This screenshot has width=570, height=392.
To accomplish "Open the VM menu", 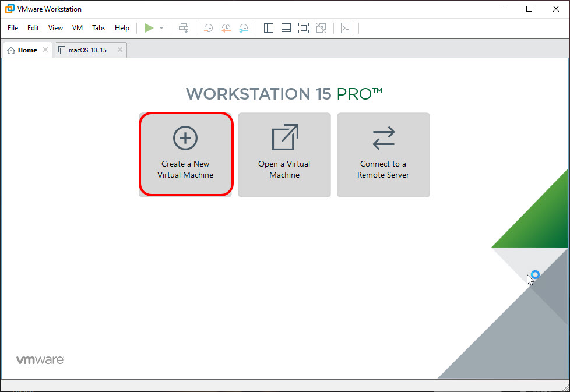I will tap(78, 28).
